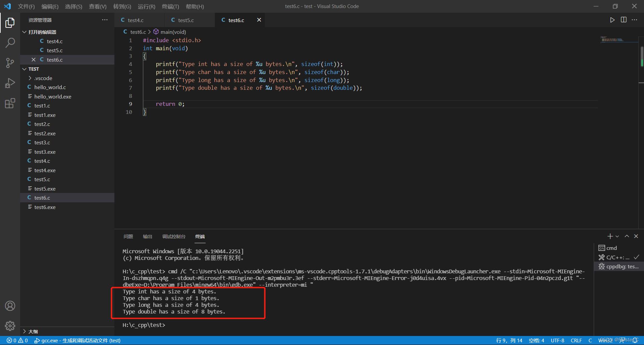This screenshot has height=345, width=644.
Task: Create a new terminal with plus icon
Action: [x=610, y=236]
